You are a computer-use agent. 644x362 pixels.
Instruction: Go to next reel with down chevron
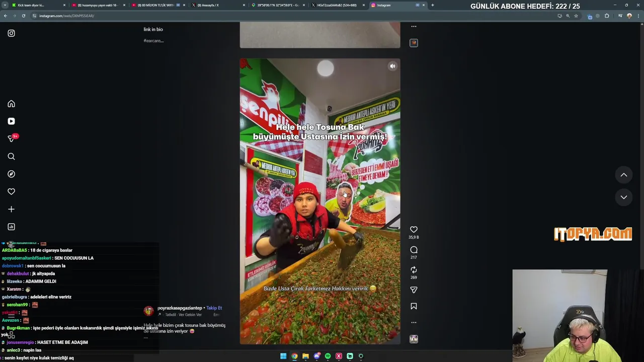(624, 197)
